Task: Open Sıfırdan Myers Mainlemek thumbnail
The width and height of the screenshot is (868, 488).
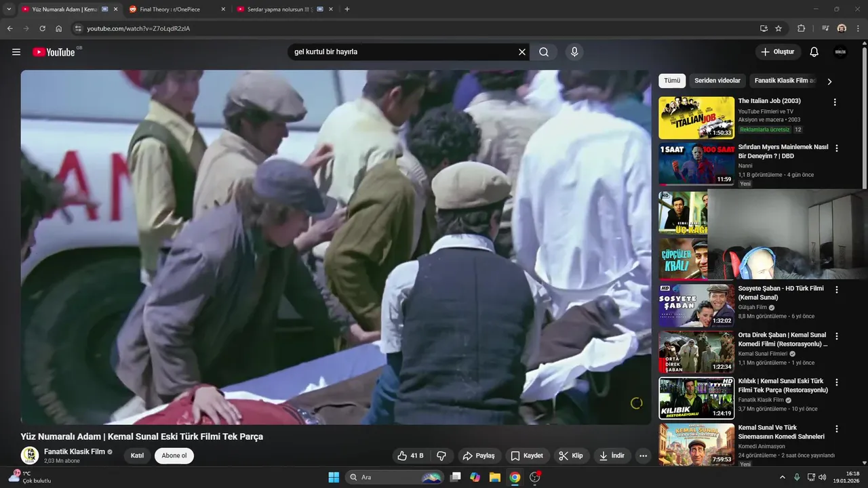Action: (696, 164)
